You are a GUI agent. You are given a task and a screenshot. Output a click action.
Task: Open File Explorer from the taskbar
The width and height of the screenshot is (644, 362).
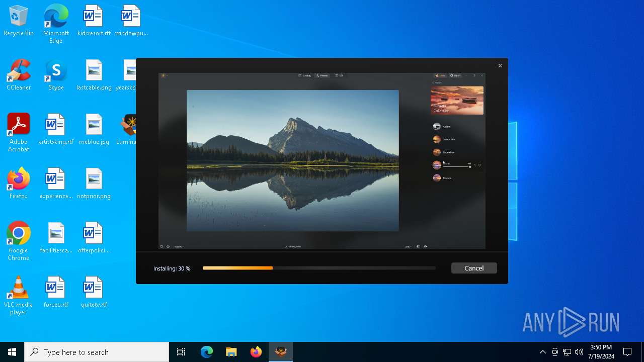click(231, 352)
